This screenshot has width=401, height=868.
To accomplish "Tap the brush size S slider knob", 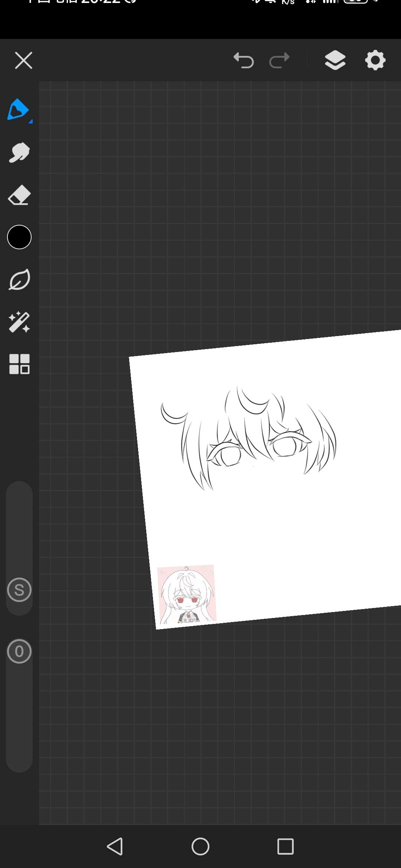I will tap(19, 590).
